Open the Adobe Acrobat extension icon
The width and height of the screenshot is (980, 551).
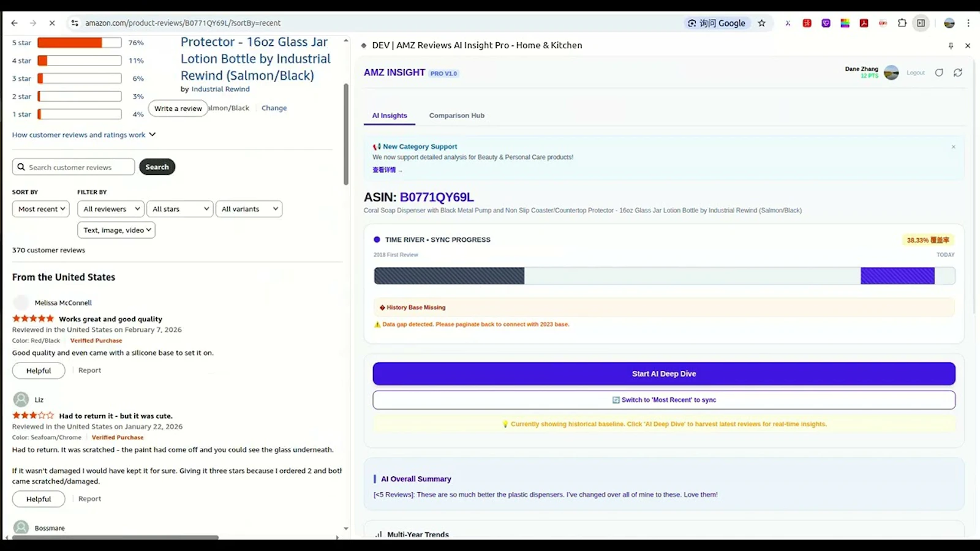point(864,23)
